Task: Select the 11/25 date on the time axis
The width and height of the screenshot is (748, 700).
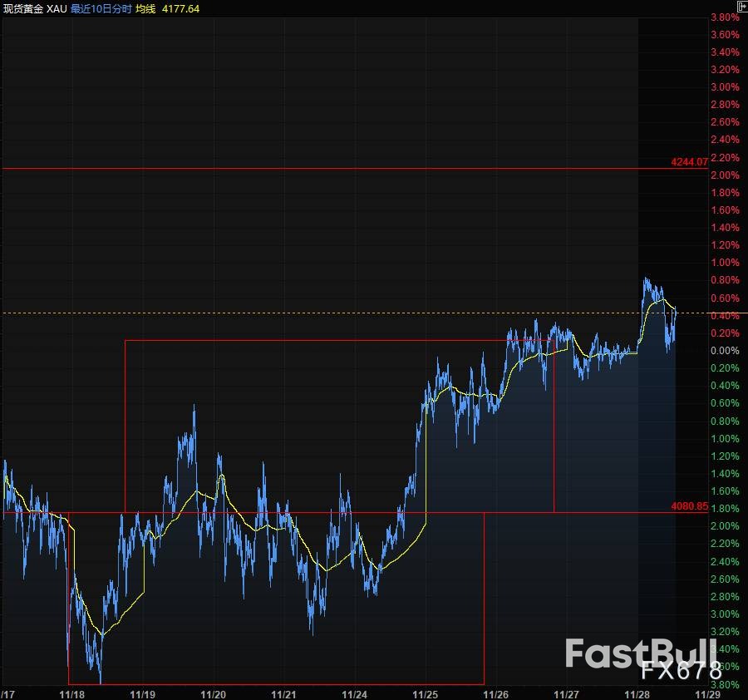Action: pyautogui.click(x=426, y=693)
